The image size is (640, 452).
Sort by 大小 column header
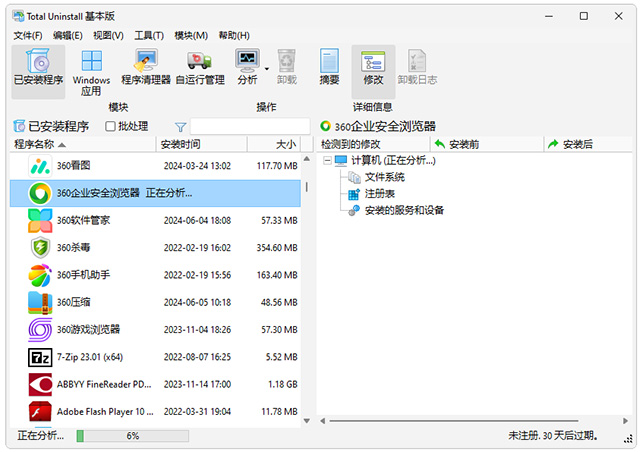[274, 144]
